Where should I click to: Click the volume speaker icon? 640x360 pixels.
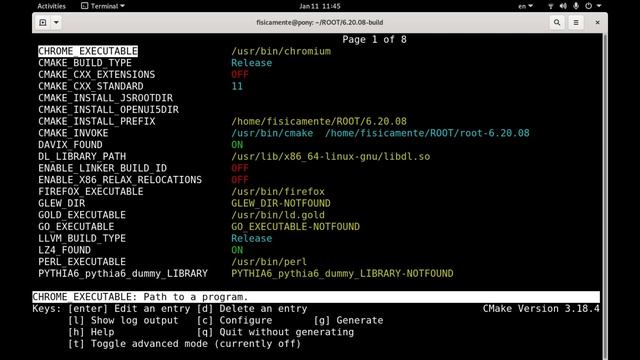[563, 6]
